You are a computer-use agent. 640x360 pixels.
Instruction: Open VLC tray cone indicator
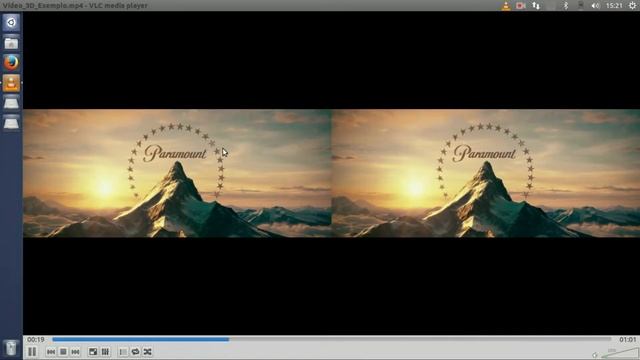click(x=506, y=6)
